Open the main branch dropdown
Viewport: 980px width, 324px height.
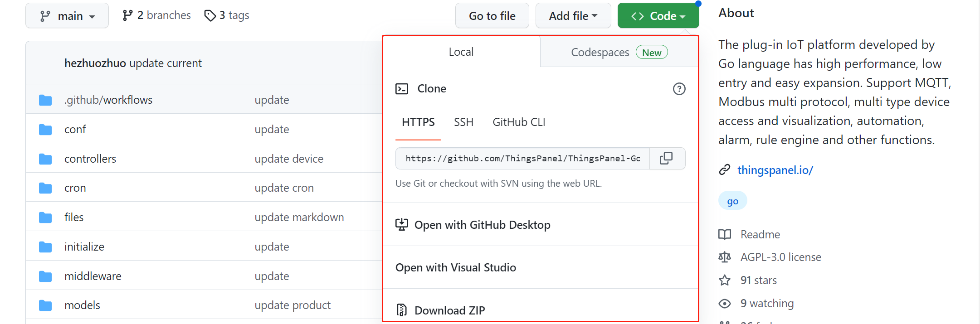coord(67,16)
